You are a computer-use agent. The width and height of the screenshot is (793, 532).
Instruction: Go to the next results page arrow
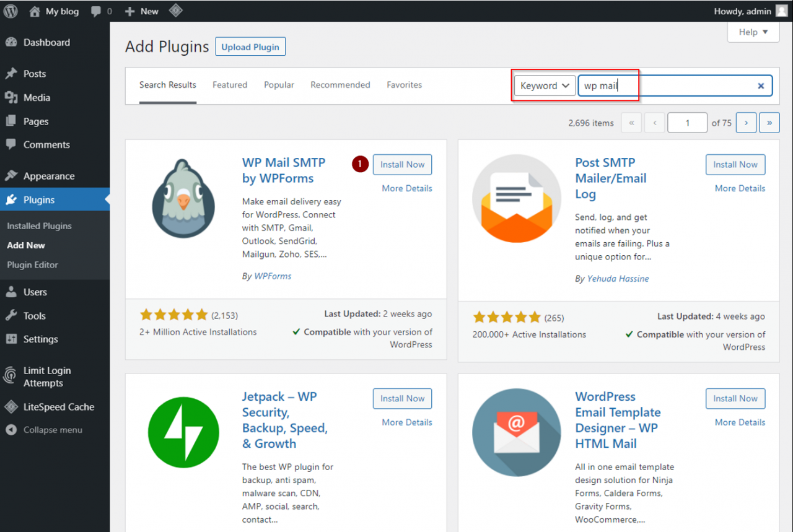coord(746,123)
